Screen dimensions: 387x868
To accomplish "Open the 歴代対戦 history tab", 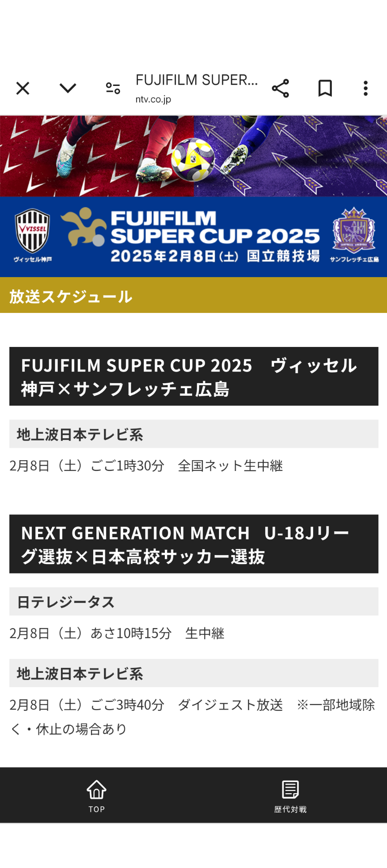I will (290, 795).
